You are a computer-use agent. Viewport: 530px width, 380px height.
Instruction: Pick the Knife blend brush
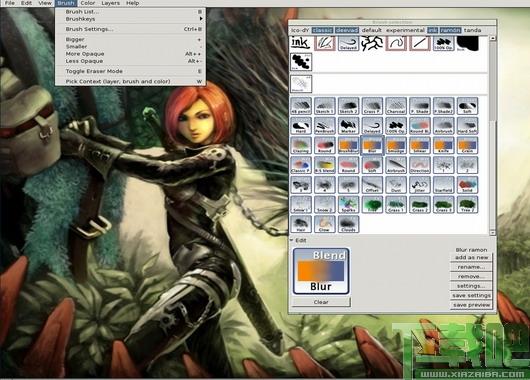coord(443,145)
